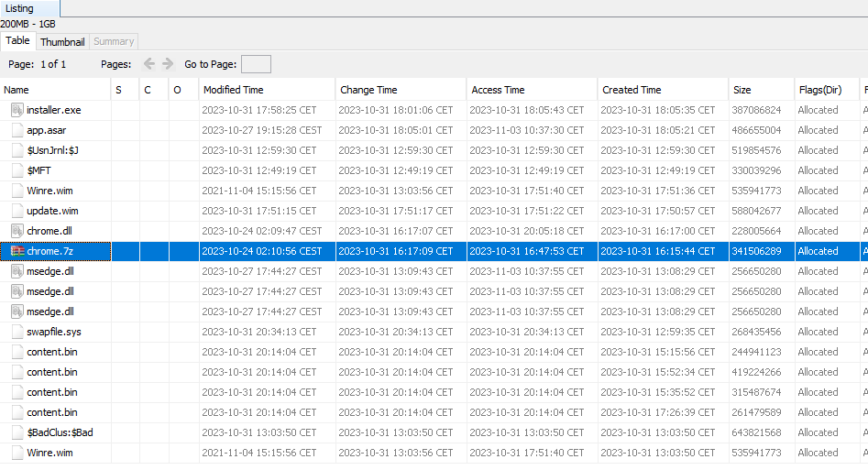Viewport: 868px width, 470px height.
Task: Open the Listing tab
Action: [20, 8]
